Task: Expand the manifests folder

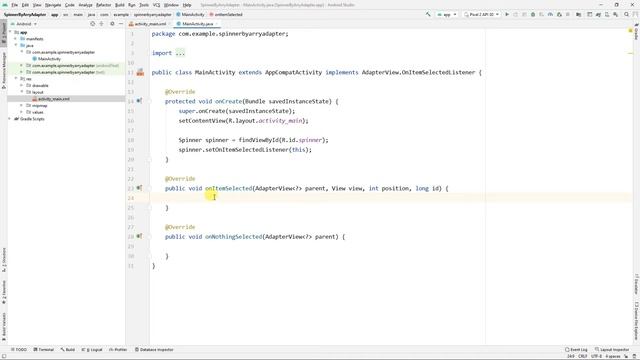Action: (16, 39)
